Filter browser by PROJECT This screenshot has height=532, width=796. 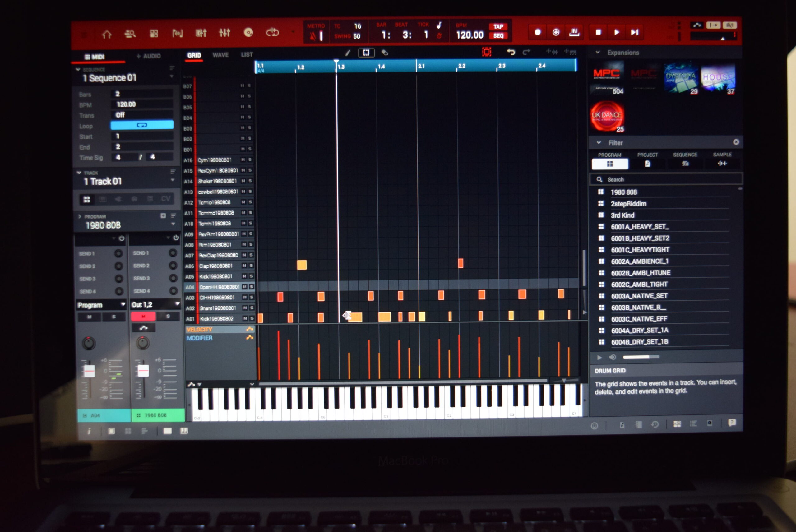(647, 164)
